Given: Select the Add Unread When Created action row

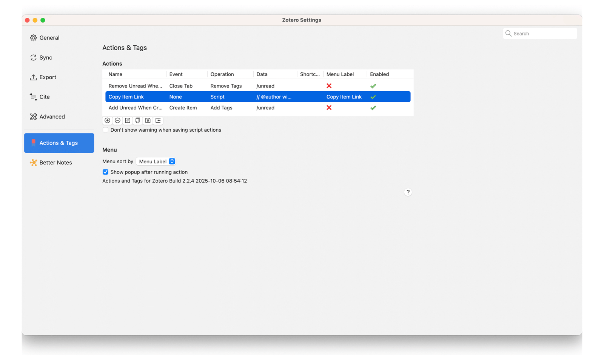Looking at the screenshot, I should click(135, 108).
